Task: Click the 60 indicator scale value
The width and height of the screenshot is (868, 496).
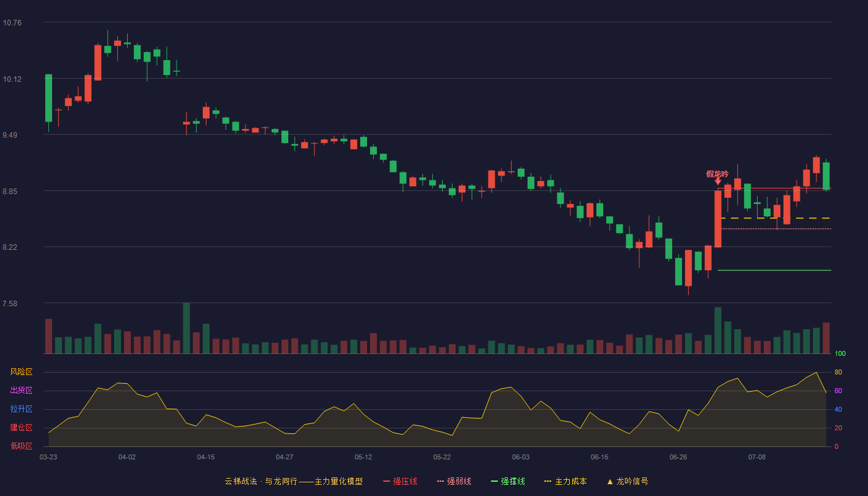Action: click(838, 391)
